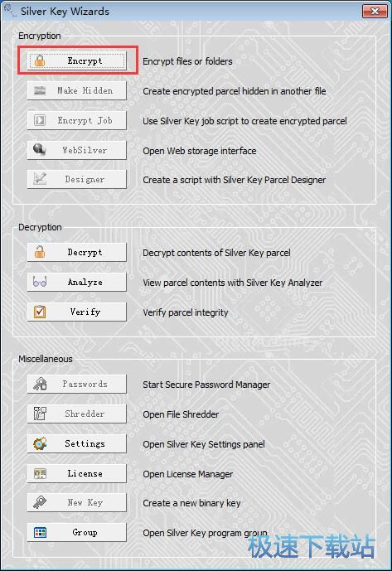Click the key icon on New Key button

tap(40, 502)
